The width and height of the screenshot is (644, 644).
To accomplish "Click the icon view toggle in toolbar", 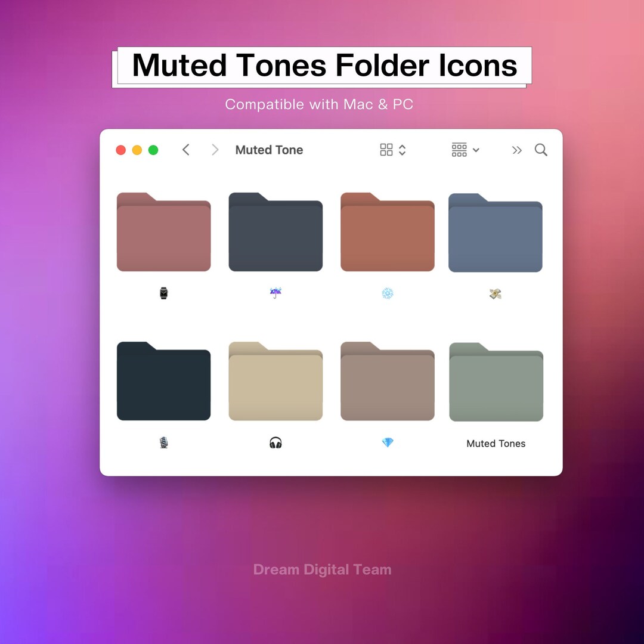I will (386, 150).
